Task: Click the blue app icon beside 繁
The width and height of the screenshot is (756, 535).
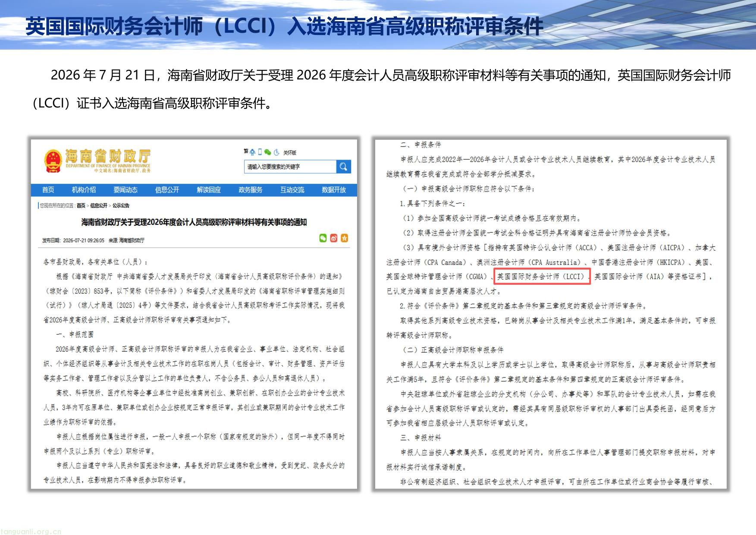Action: (252, 152)
